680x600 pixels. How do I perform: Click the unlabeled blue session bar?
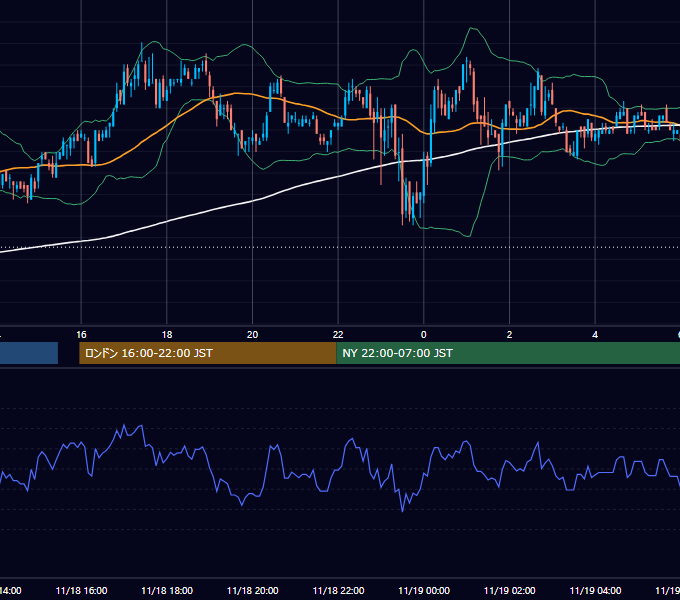pos(29,353)
